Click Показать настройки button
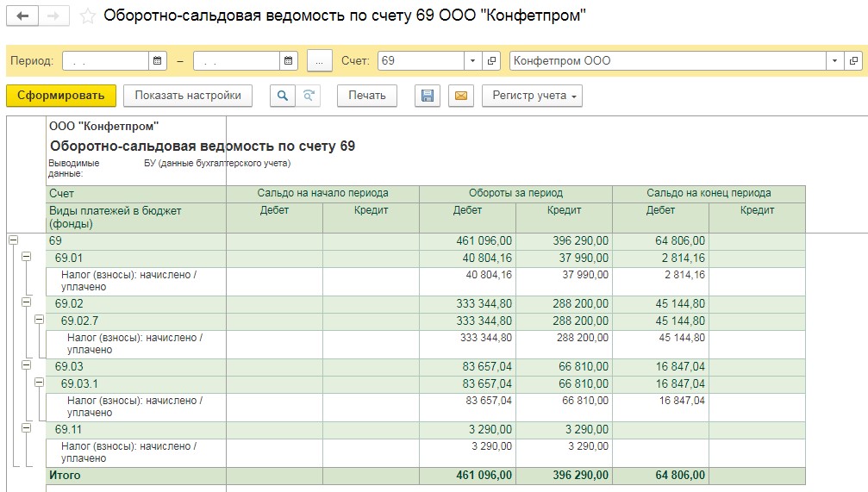868x492 pixels. click(188, 96)
